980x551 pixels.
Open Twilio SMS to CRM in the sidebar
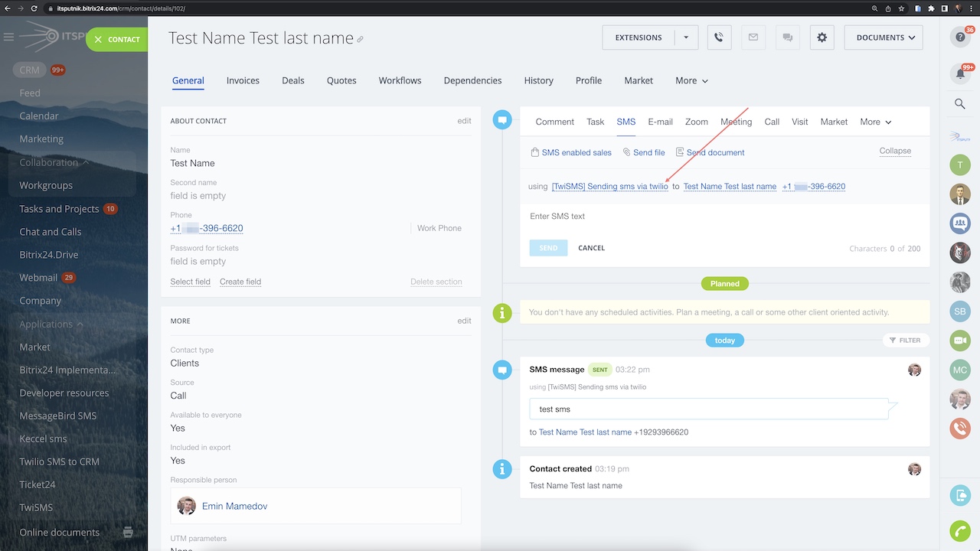(x=59, y=461)
